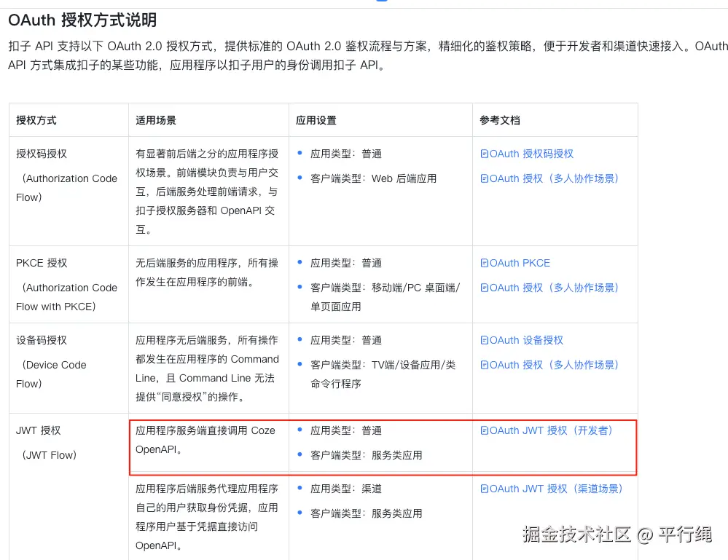The image size is (728, 560).
Task: Click the text (Device Code Flow)
Action: click(51, 374)
